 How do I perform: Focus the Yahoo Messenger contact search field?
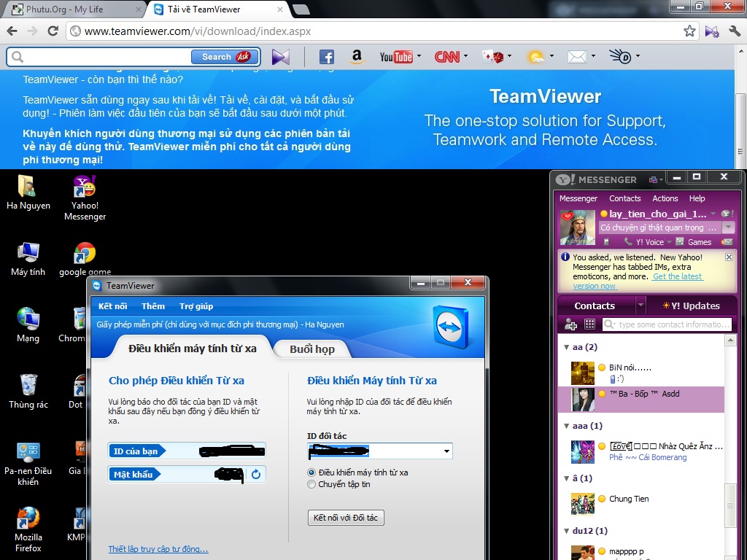(x=667, y=324)
